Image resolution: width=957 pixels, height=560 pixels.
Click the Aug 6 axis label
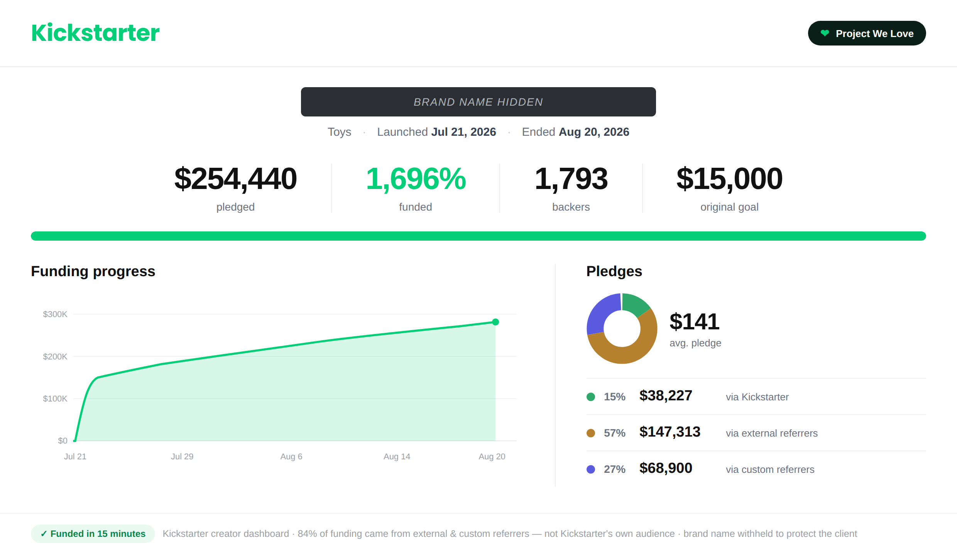(x=291, y=457)
